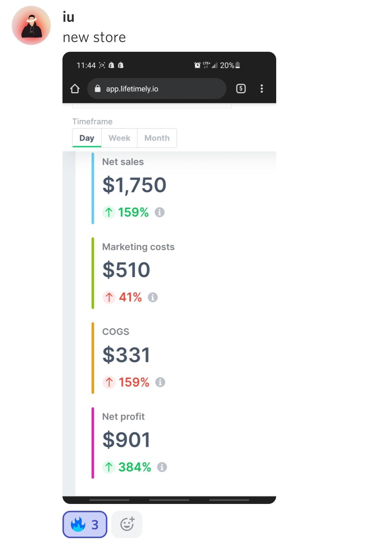This screenshot has width=392, height=543.
Task: Open iu's profile avatar
Action: point(31,25)
